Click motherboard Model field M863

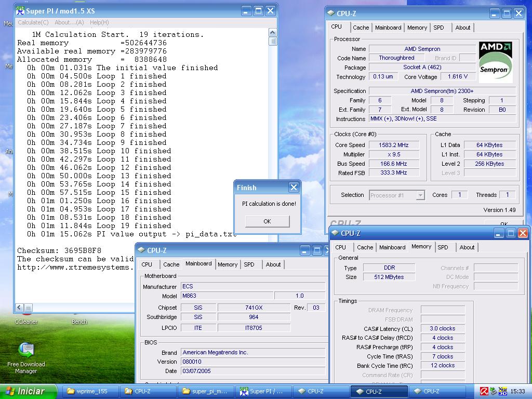pyautogui.click(x=227, y=296)
